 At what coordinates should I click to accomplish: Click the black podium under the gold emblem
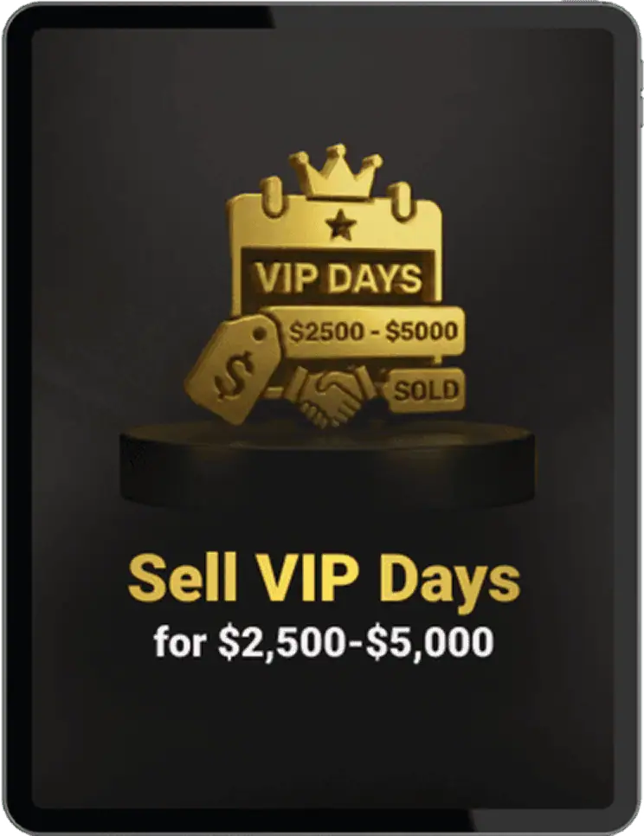tap(327, 463)
